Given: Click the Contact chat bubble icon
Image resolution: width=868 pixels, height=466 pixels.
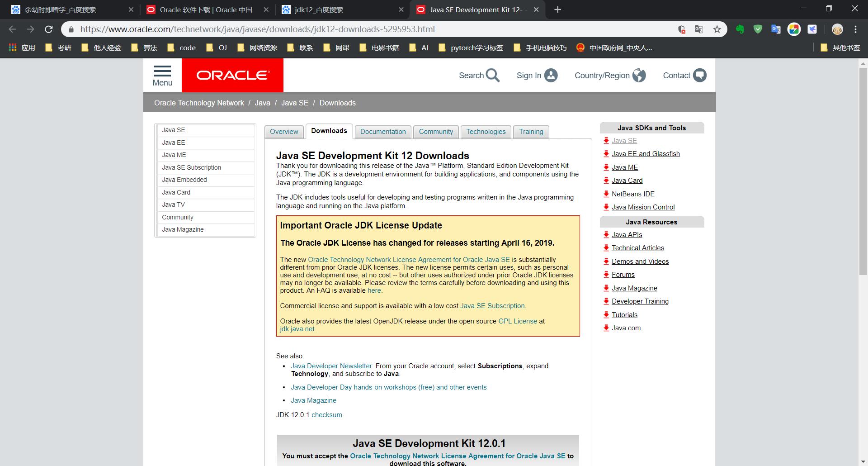Looking at the screenshot, I should pos(699,76).
